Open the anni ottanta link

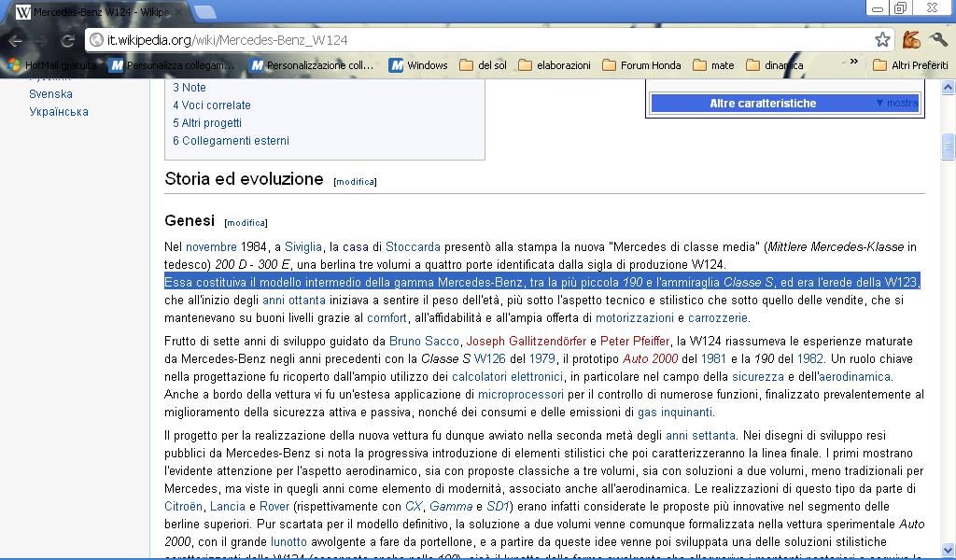point(294,300)
